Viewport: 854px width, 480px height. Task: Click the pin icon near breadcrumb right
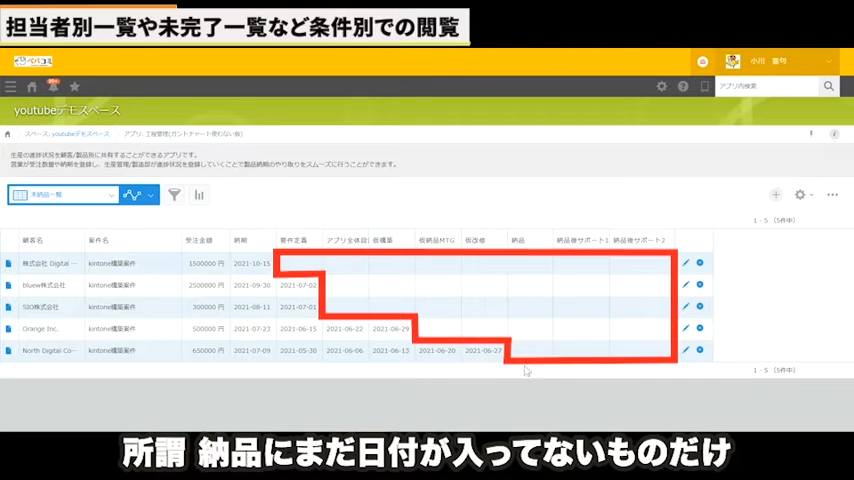pos(811,133)
